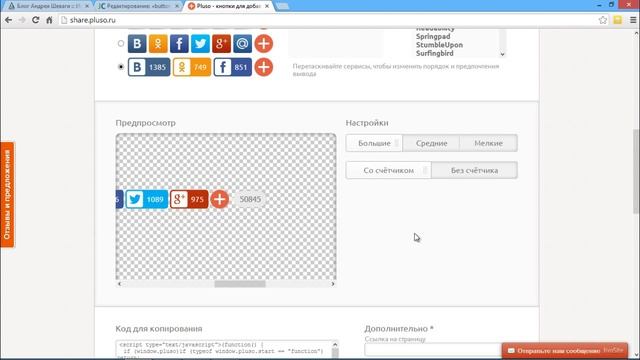Click the right arrow of the preview scrollbar
Image resolution: width=640 pixels, height=360 pixels.
pyautogui.click(x=333, y=284)
